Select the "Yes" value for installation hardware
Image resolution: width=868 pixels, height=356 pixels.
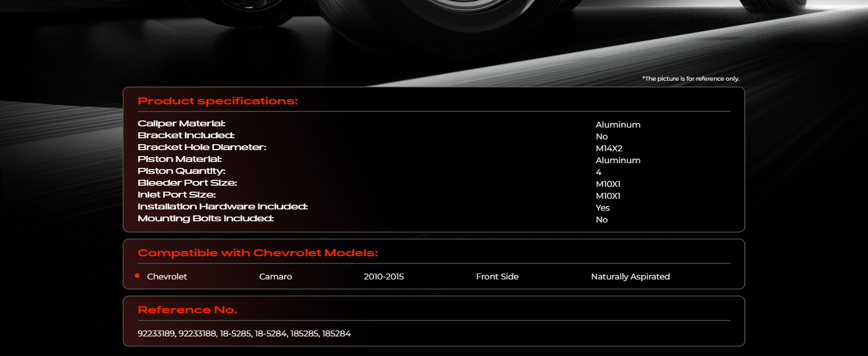pyautogui.click(x=602, y=208)
